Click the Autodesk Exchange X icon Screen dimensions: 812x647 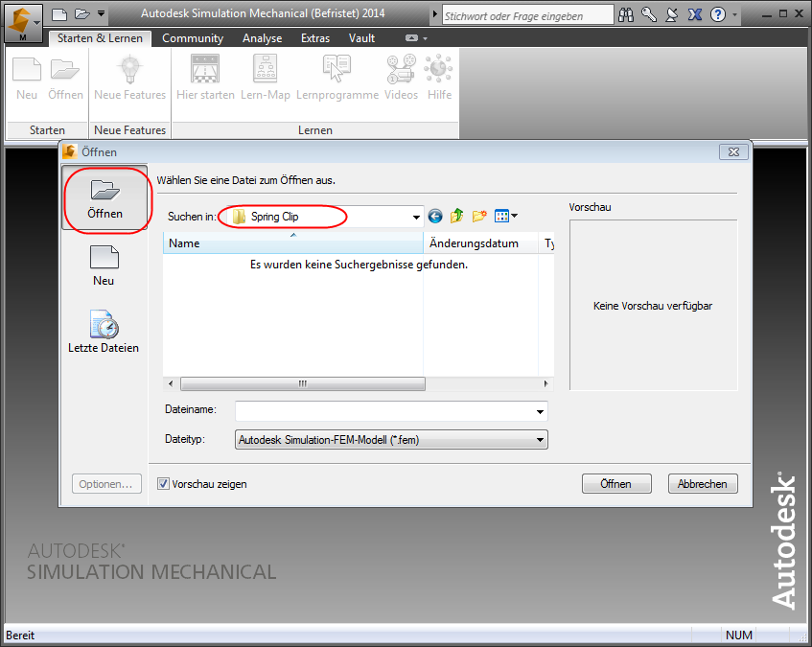[695, 15]
